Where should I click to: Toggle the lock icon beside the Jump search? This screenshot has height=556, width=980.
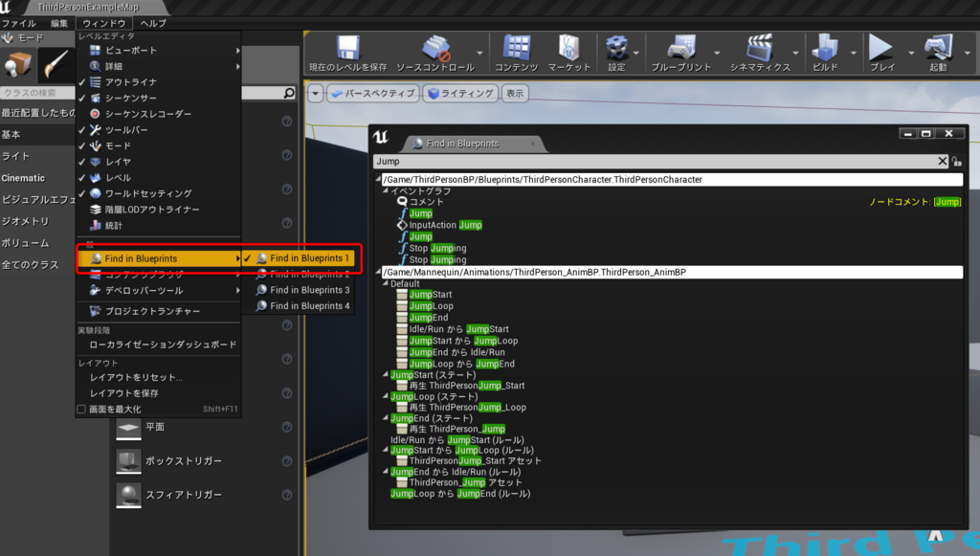coord(956,161)
